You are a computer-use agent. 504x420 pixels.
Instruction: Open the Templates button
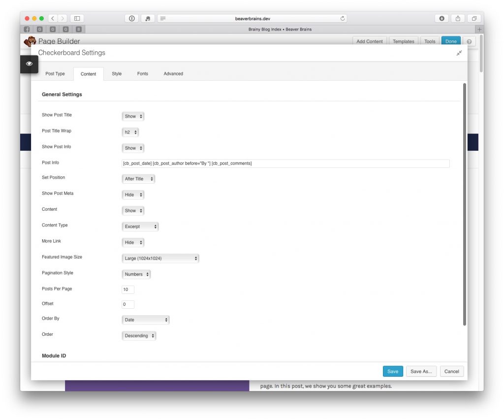(x=404, y=41)
